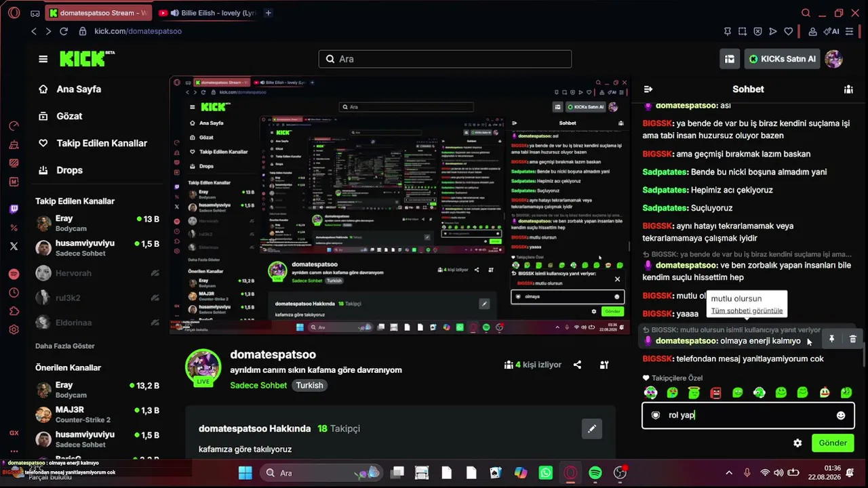Viewport: 868px width, 488px height.
Task: Open a new browser tab
Action: coord(269,13)
